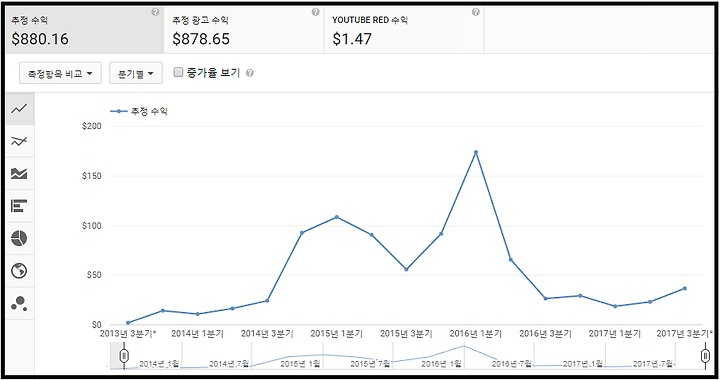Viewport: 720px width, 380px height.
Task: Click help icon beside 증가율 보기
Action: pyautogui.click(x=250, y=73)
